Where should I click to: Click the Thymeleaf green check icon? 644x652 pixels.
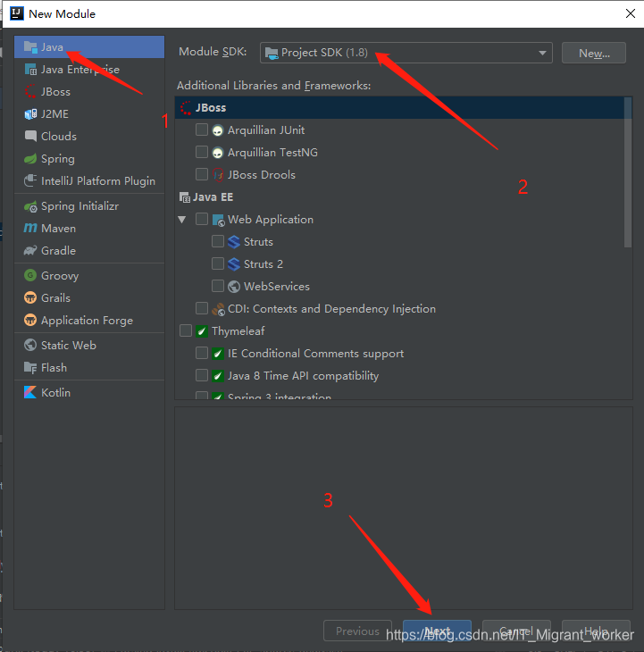(202, 331)
